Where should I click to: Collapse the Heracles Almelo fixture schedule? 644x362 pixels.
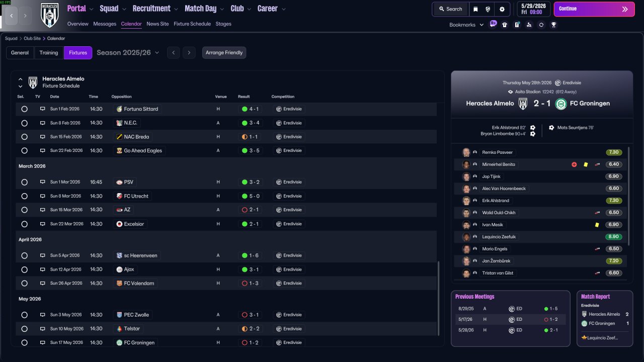[21, 79]
